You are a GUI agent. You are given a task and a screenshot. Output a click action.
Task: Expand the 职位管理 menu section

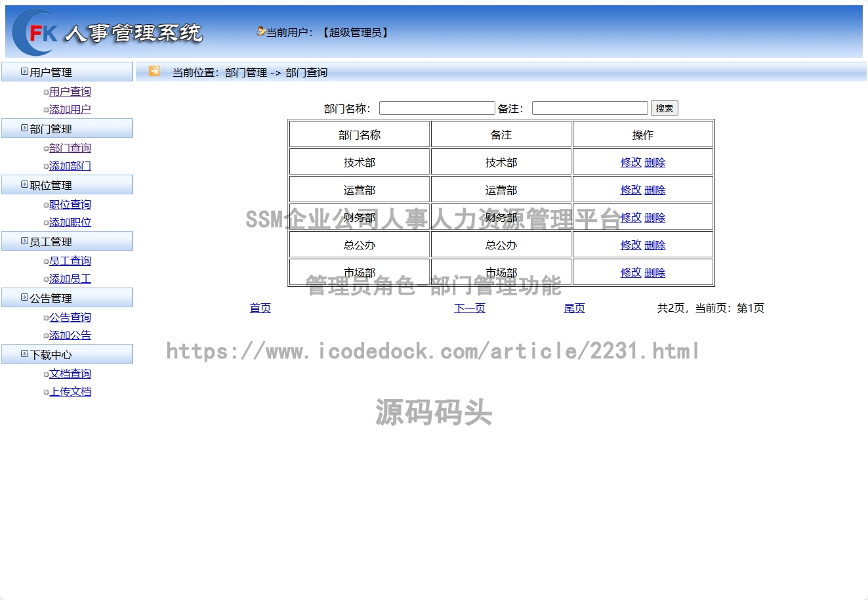(67, 185)
